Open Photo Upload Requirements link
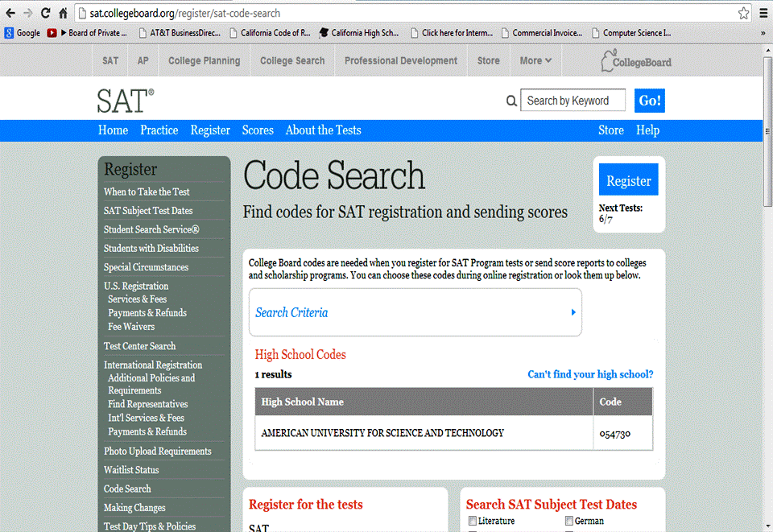The height and width of the screenshot is (532, 773). pos(158,452)
